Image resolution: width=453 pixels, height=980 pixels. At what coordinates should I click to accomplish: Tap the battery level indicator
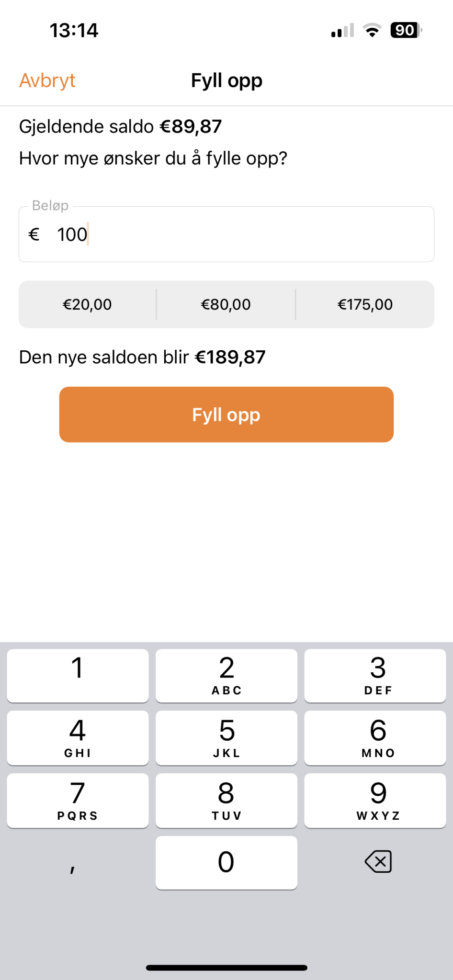pos(406,31)
